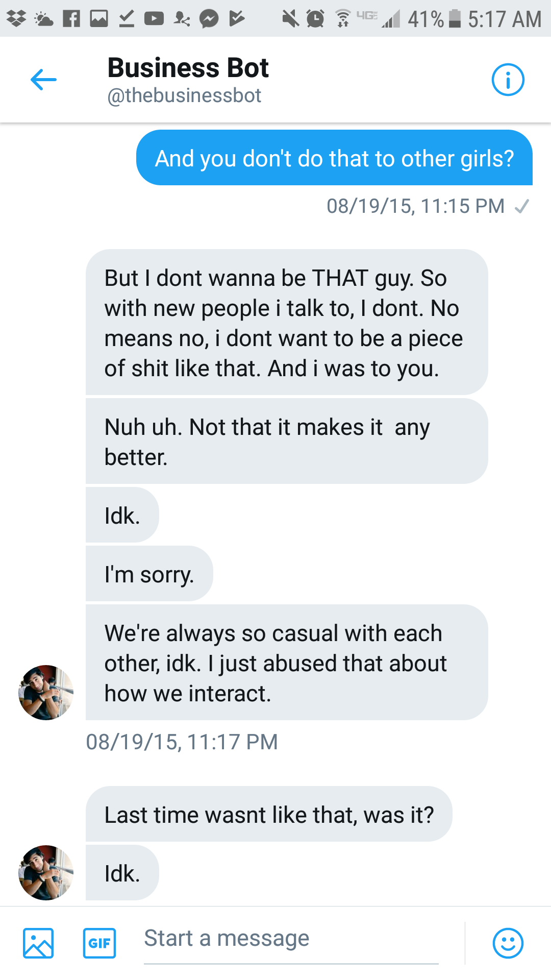The height and width of the screenshot is (980, 551).
Task: Select the 'I'm sorry.' message bubble
Action: [x=149, y=574]
